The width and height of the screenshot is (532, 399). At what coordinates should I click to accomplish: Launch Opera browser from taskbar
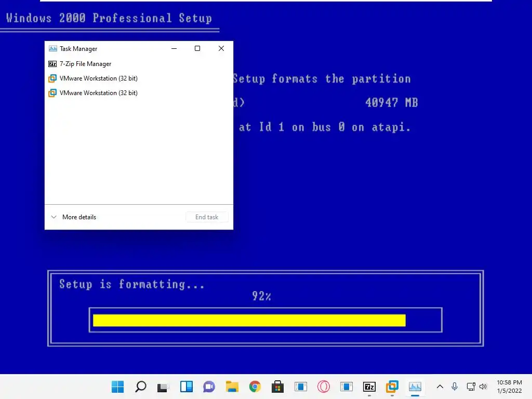(x=323, y=387)
